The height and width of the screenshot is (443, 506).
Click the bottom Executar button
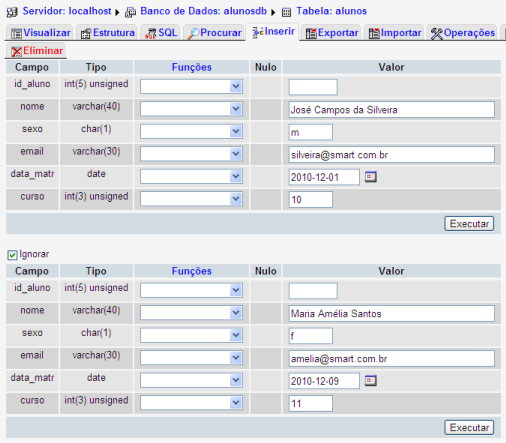(x=469, y=427)
